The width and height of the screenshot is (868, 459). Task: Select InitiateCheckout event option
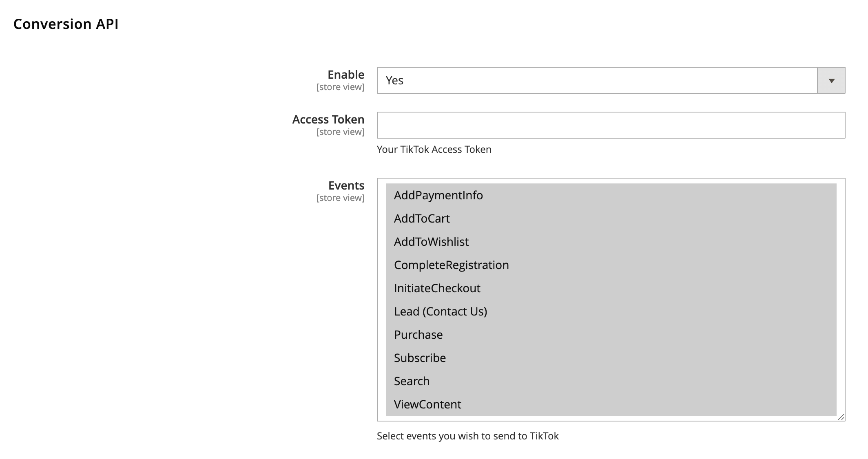click(437, 288)
